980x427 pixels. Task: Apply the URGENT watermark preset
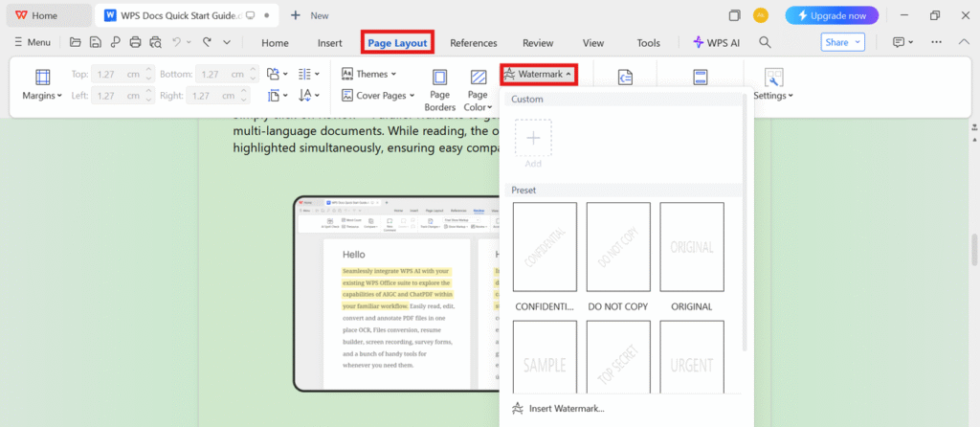[x=692, y=356]
